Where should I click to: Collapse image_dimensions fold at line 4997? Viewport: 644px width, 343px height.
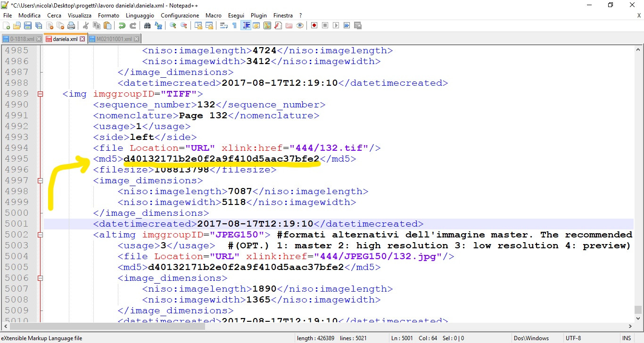pyautogui.click(x=41, y=180)
